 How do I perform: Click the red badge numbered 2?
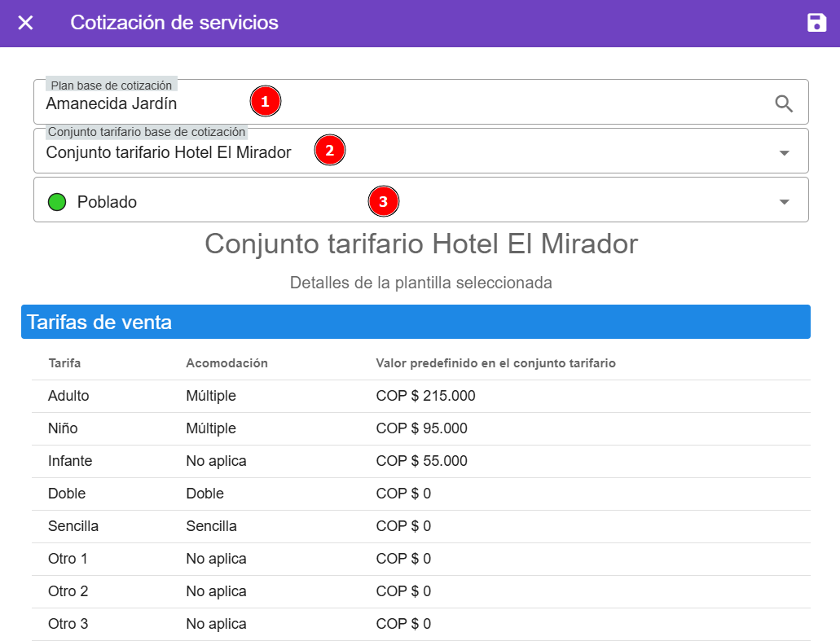(x=330, y=150)
